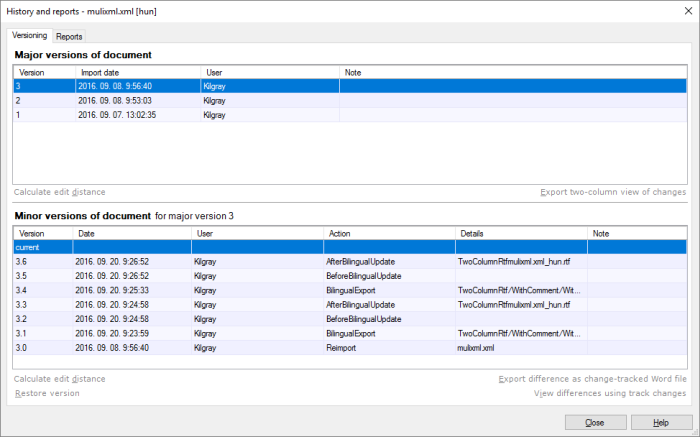Click View differences using track changes
This screenshot has height=437, width=700.
pos(610,393)
